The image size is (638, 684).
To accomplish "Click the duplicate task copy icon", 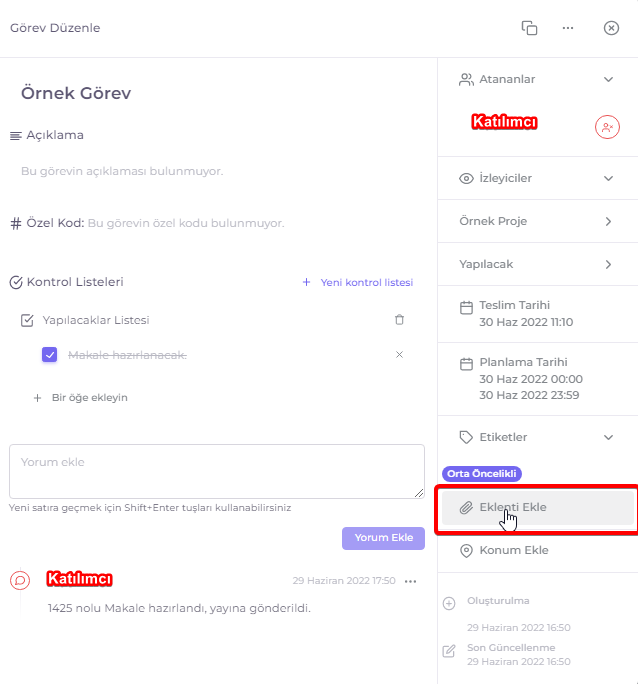I will point(529,28).
